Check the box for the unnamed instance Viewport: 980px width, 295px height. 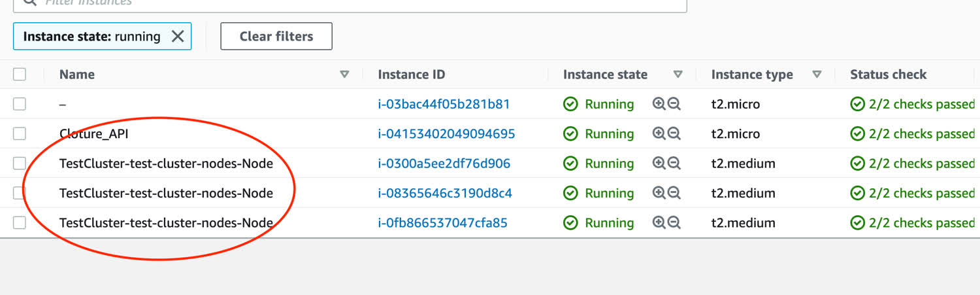(x=20, y=104)
